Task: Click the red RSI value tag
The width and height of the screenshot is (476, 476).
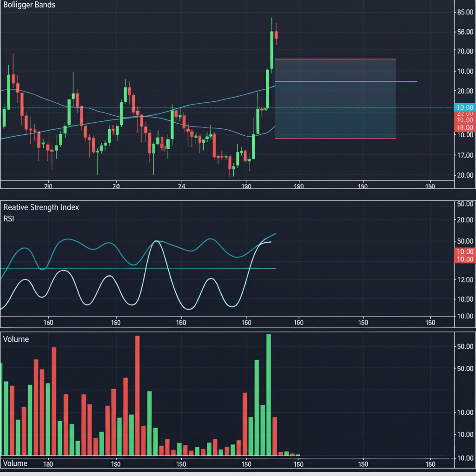Action: tap(464, 255)
